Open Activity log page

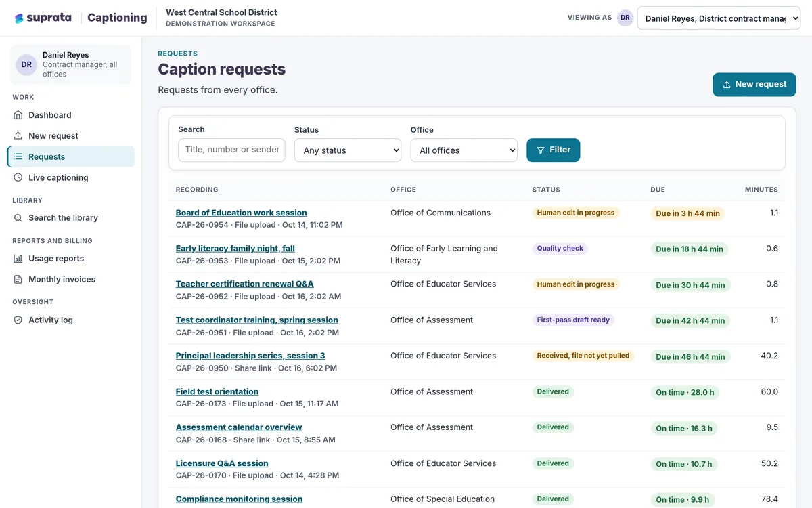click(71, 320)
